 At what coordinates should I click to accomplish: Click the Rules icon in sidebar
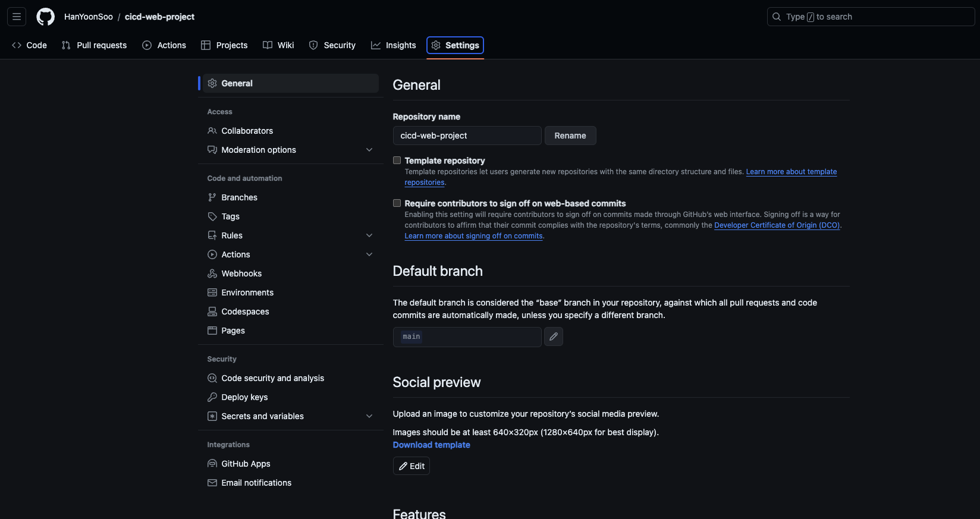(x=212, y=235)
